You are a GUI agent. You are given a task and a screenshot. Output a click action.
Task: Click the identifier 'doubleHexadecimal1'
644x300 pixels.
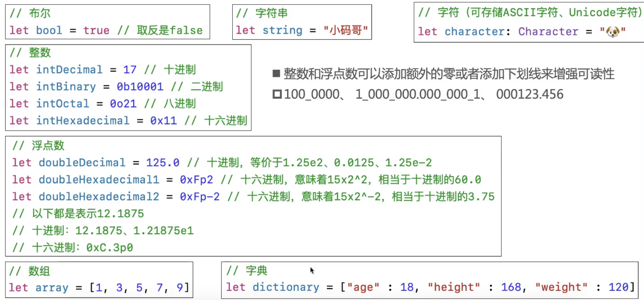click(x=99, y=179)
